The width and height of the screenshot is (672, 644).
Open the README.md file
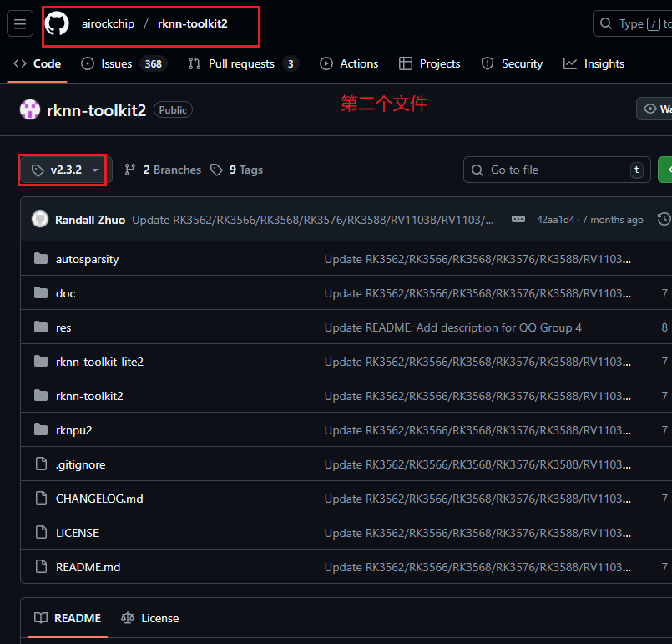[88, 567]
